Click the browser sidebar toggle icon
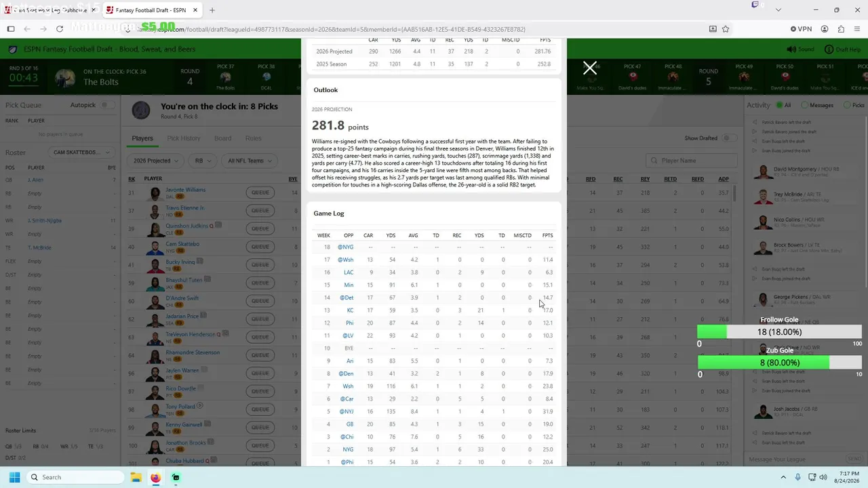Image resolution: width=868 pixels, height=488 pixels. pyautogui.click(x=11, y=29)
